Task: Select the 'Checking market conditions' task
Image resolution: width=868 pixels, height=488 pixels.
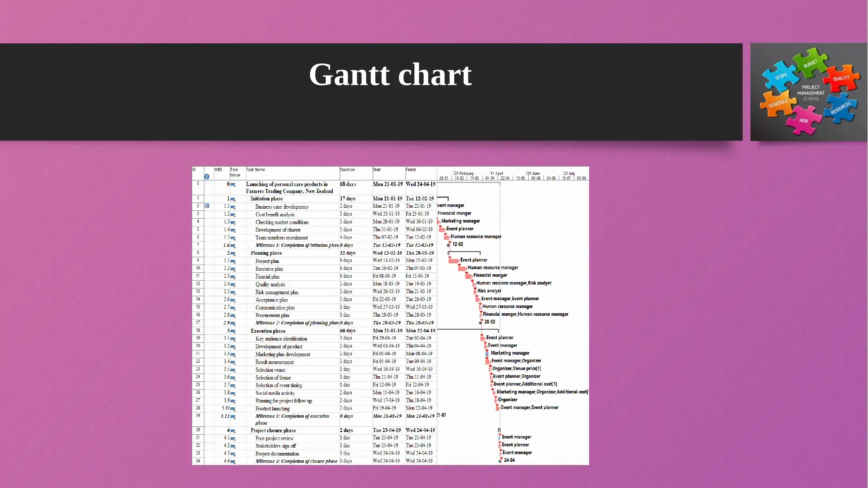Action: [x=282, y=223]
